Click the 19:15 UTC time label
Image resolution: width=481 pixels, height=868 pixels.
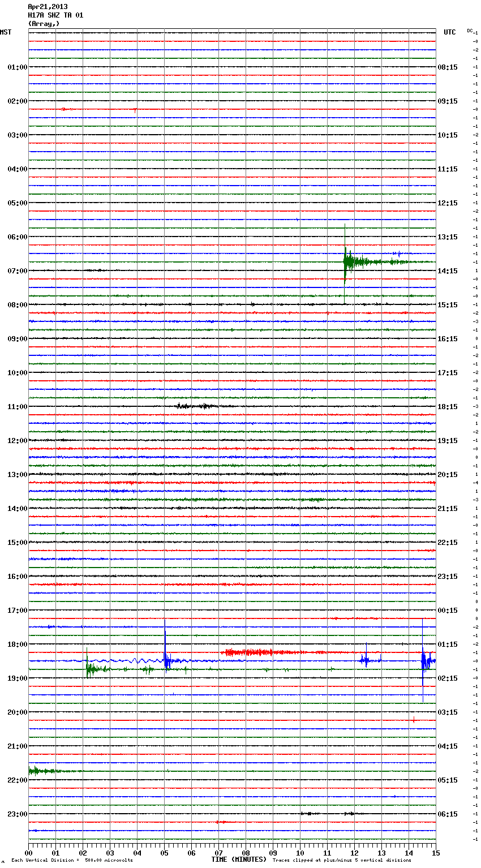click(448, 441)
